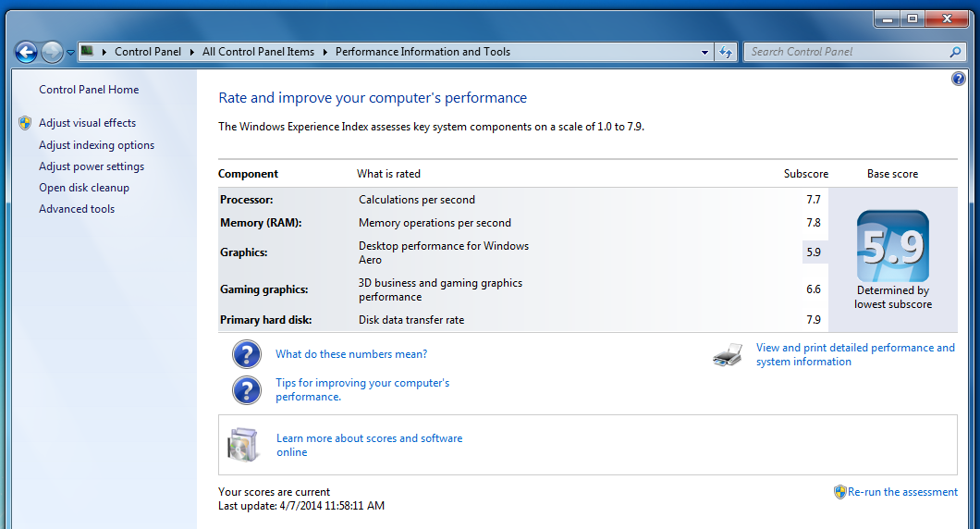The height and width of the screenshot is (529, 980).
Task: Maximize the Control Panel window
Action: click(x=913, y=18)
